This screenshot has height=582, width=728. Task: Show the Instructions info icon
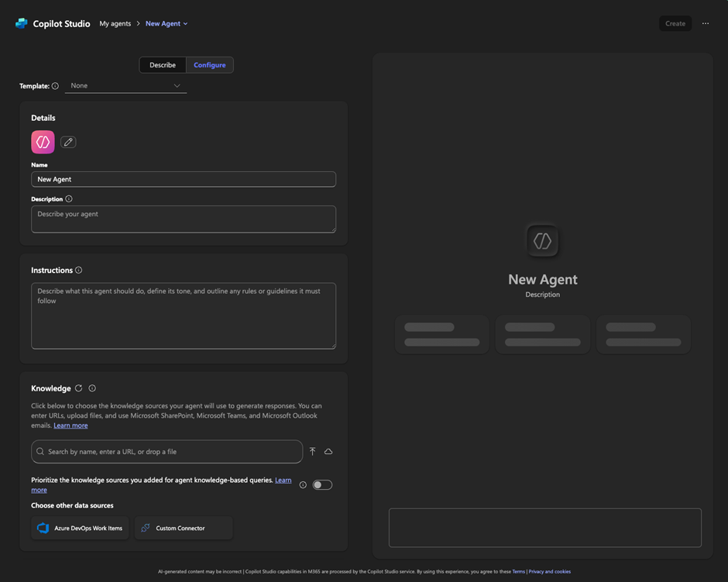tap(79, 270)
